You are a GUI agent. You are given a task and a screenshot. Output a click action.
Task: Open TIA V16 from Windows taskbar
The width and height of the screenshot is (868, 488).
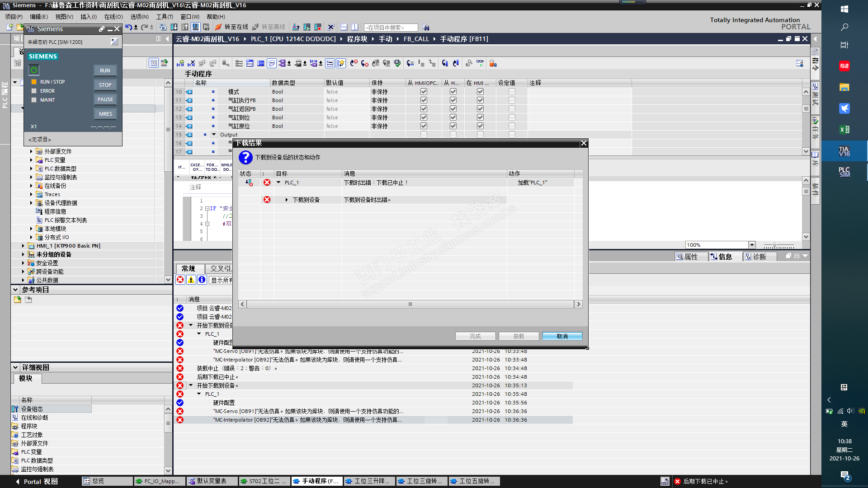844,151
